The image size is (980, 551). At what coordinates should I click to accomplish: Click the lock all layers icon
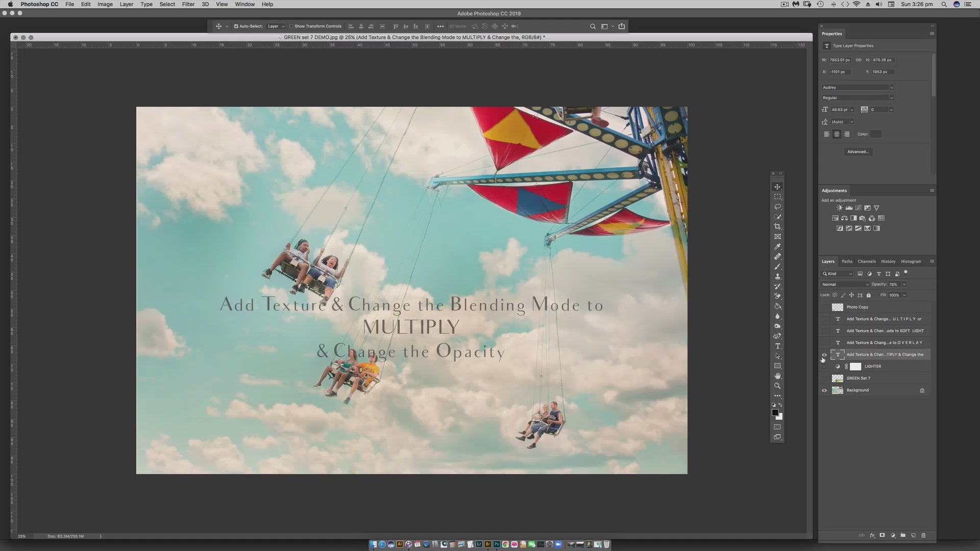(868, 295)
